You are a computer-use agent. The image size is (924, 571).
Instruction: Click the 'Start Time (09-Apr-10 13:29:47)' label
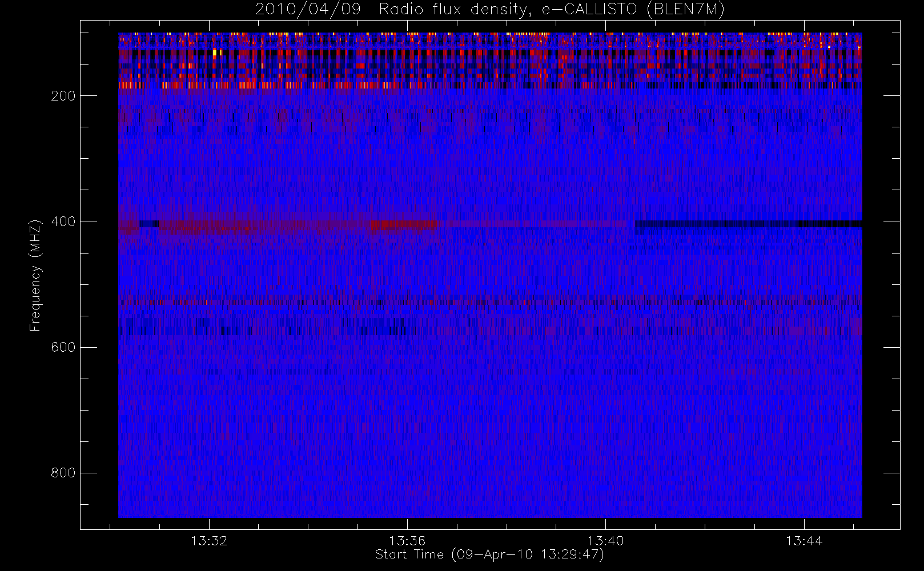489,554
